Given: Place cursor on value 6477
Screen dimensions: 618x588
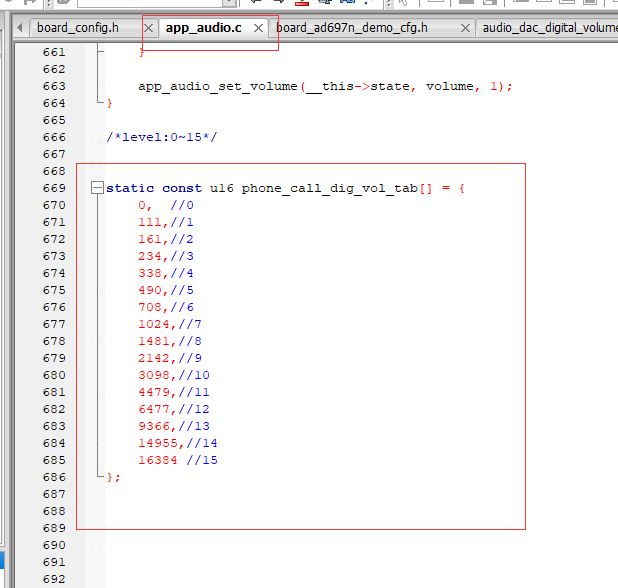Looking at the screenshot, I should coord(154,409).
